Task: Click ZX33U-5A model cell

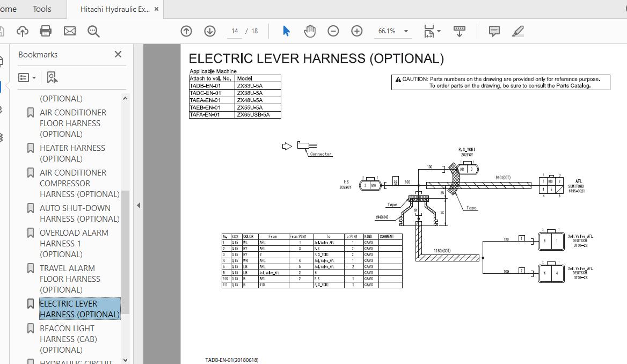Action: [258, 85]
